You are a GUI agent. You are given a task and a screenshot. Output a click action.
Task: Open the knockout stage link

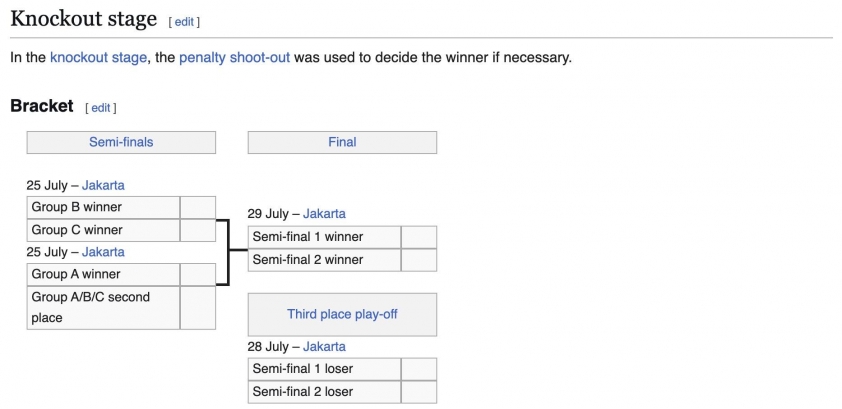tap(98, 57)
